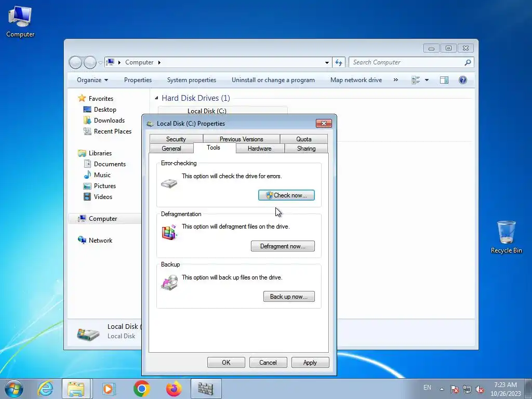Click System properties in toolbar
532x399 pixels.
(x=192, y=80)
